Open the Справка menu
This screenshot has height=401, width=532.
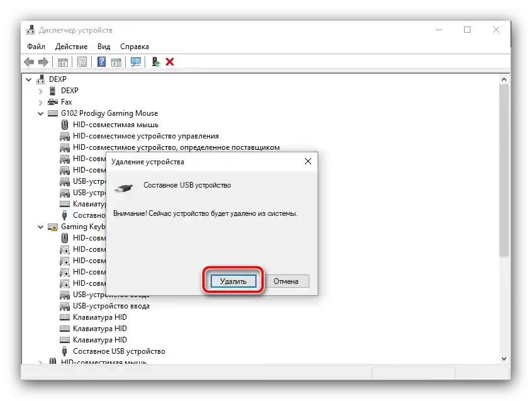pos(135,47)
